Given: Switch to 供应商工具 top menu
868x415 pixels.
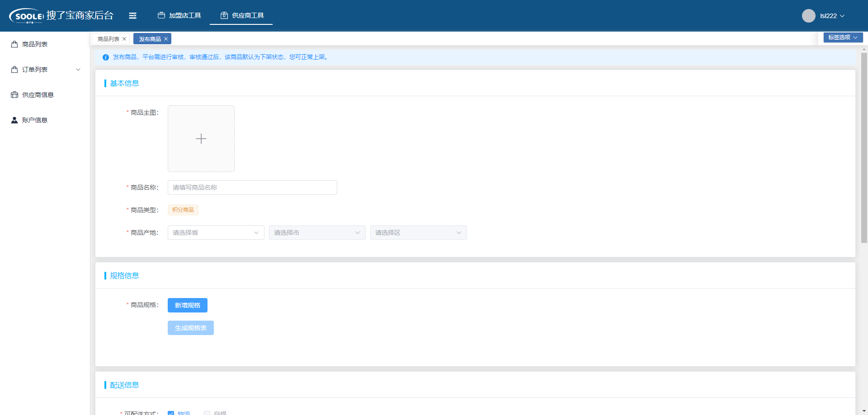Looking at the screenshot, I should point(241,15).
